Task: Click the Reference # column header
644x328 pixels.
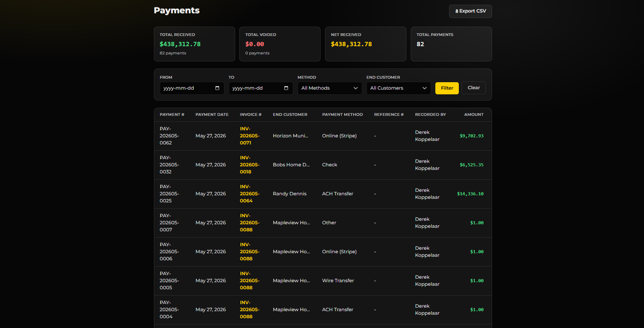Action: (389, 115)
